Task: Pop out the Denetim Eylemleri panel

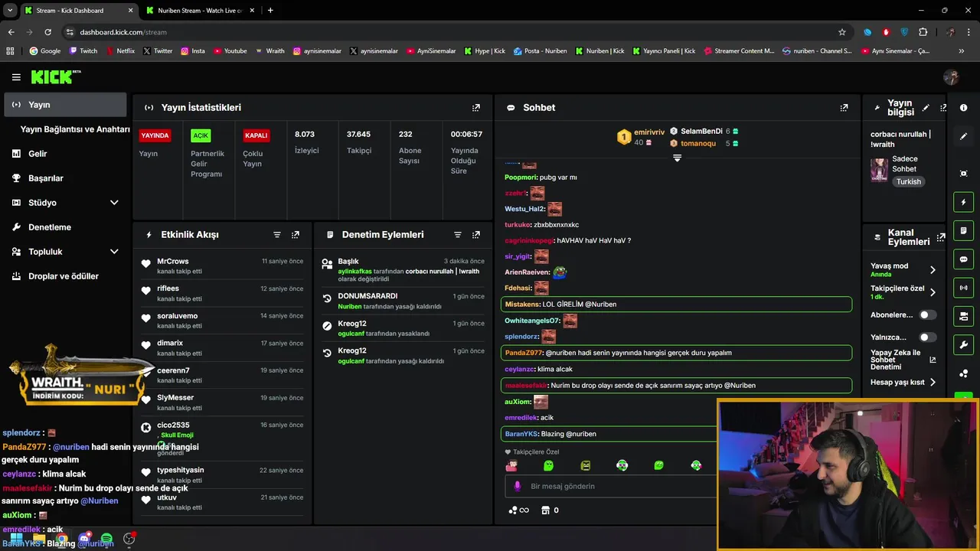Action: [x=476, y=235]
